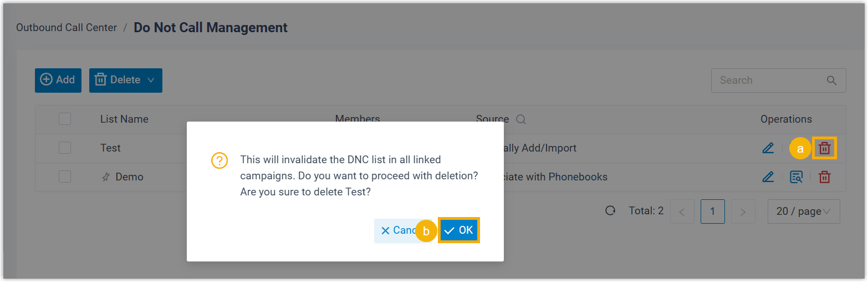The height and width of the screenshot is (282, 868).
Task: Click the trash icon for Test list
Action: pyautogui.click(x=825, y=148)
